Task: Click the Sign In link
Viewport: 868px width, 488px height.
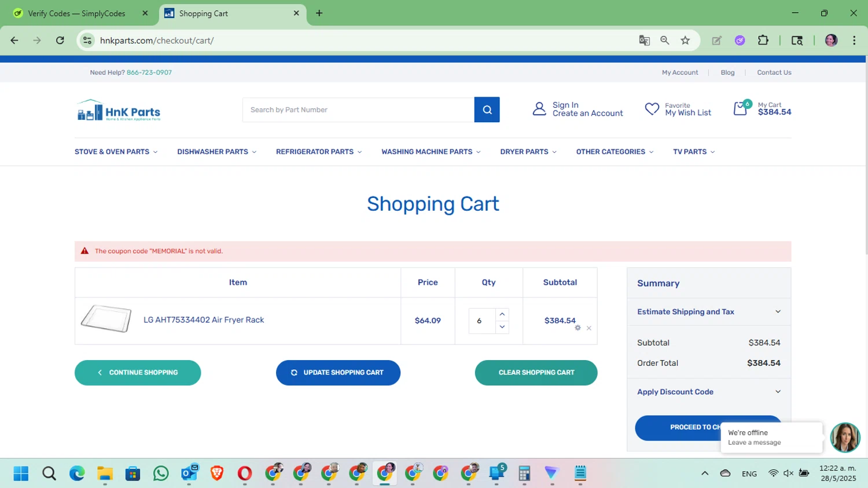Action: (565, 105)
